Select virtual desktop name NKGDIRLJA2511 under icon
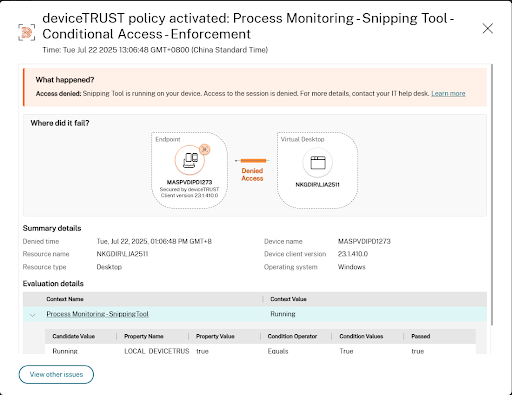This screenshot has width=512, height=395. [317, 185]
